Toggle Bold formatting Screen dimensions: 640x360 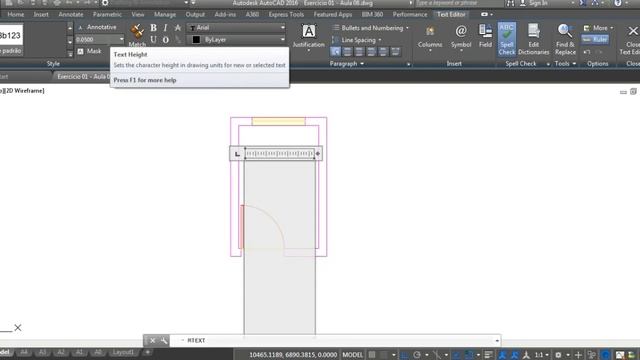pyautogui.click(x=153, y=28)
